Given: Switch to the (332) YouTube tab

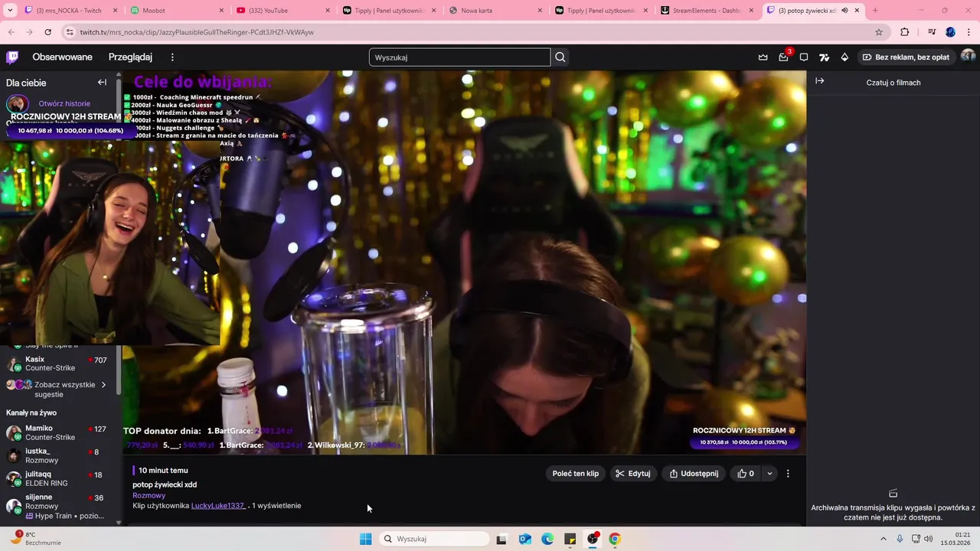Looking at the screenshot, I should (284, 11).
